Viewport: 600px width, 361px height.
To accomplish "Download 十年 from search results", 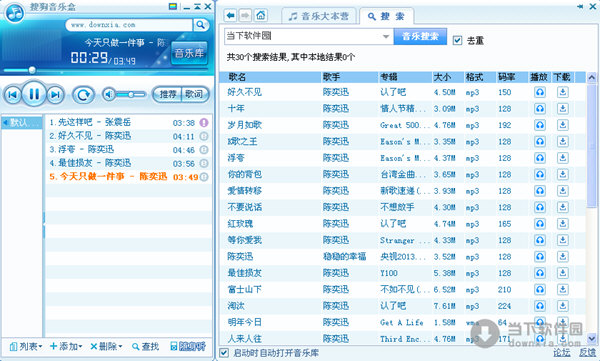I will [x=562, y=109].
